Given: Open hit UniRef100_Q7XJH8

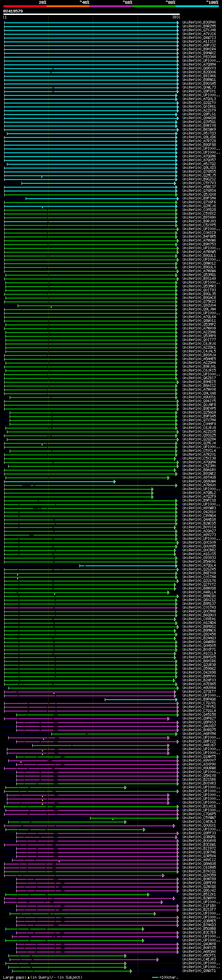Looking at the screenshot, I should (199, 30).
